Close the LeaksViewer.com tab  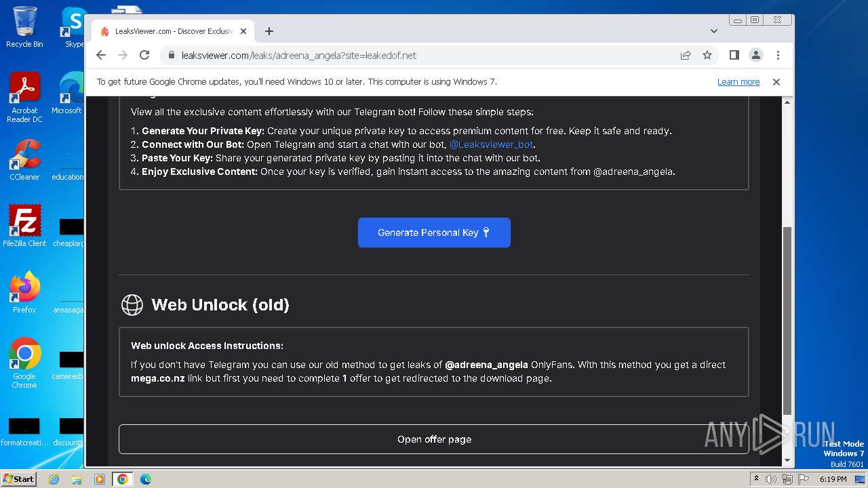(243, 31)
